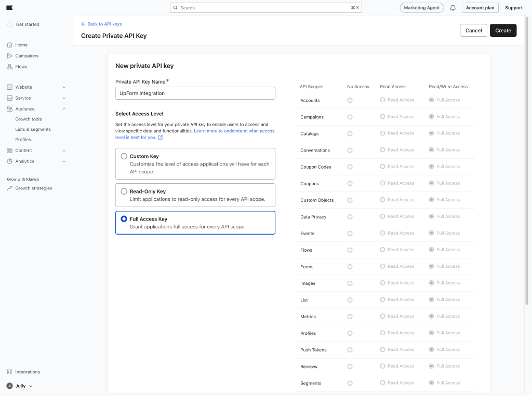This screenshot has height=396, width=532.
Task: Expand the Website menu chevron
Action: point(64,87)
